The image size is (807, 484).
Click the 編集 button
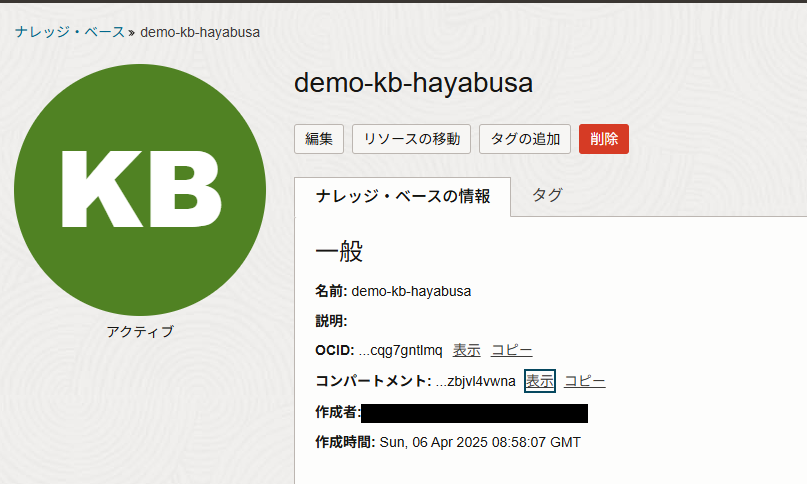[319, 139]
